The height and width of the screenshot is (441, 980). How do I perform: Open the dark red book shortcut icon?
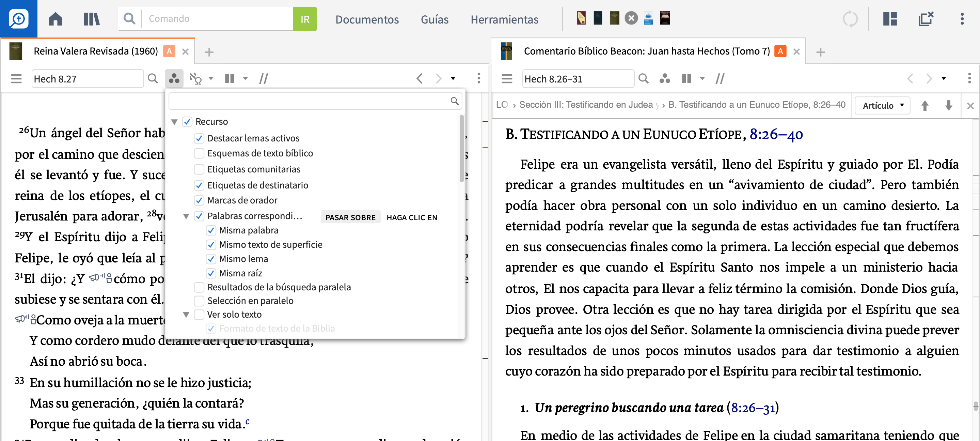point(665,18)
